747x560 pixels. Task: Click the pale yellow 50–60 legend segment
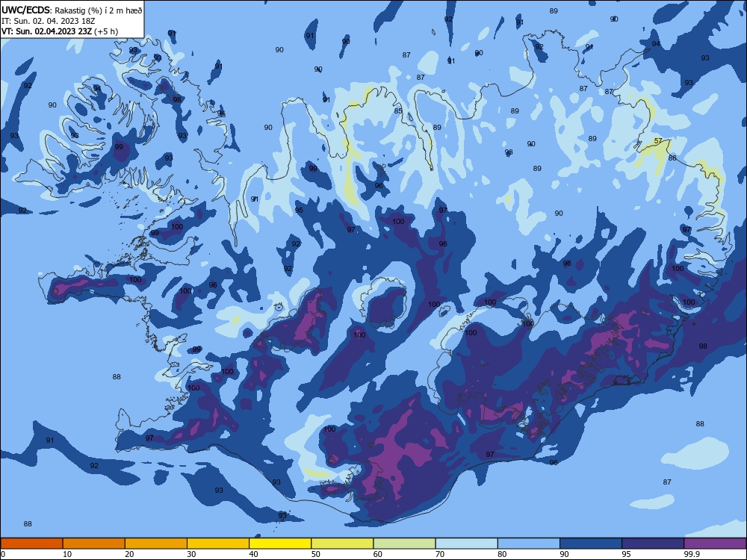click(342, 544)
